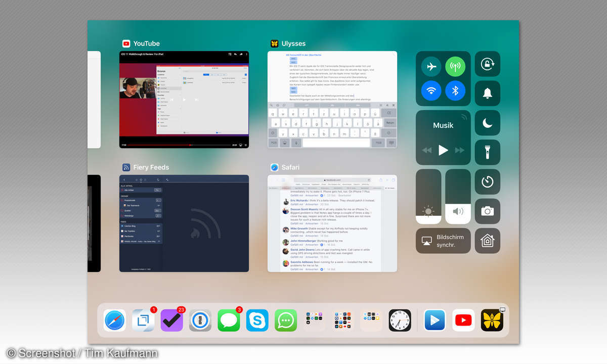Open Ulysses butterfly app in the dock
The height and width of the screenshot is (364, 607).
point(492,321)
